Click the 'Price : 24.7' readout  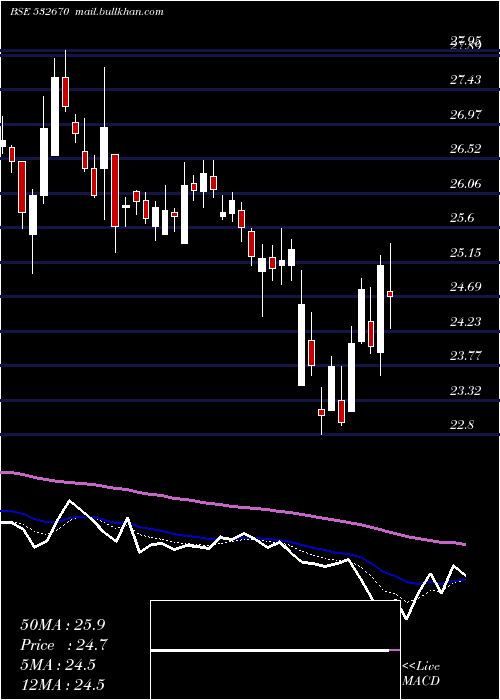pyautogui.click(x=64, y=645)
